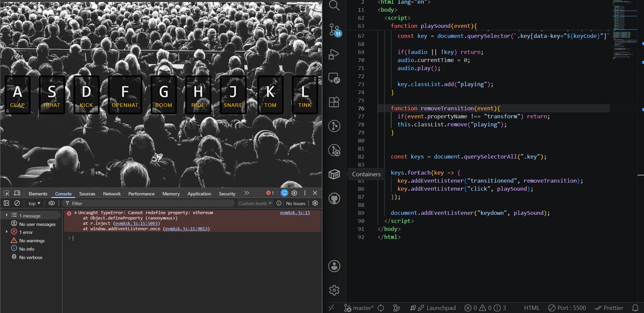Screen dimensions: 644x313
Task: Toggle device toolbar in DevTools
Action: tap(17, 193)
